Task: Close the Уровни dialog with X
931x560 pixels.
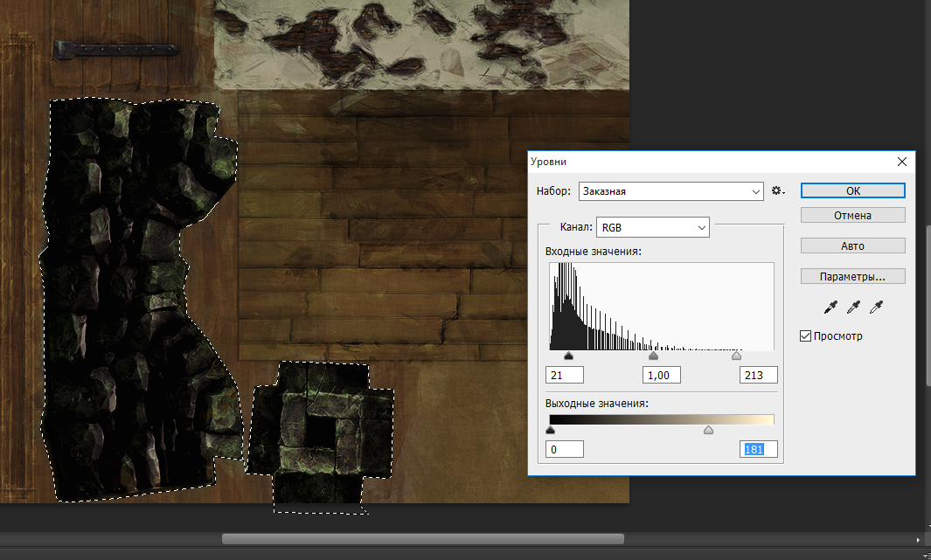Action: pyautogui.click(x=902, y=162)
